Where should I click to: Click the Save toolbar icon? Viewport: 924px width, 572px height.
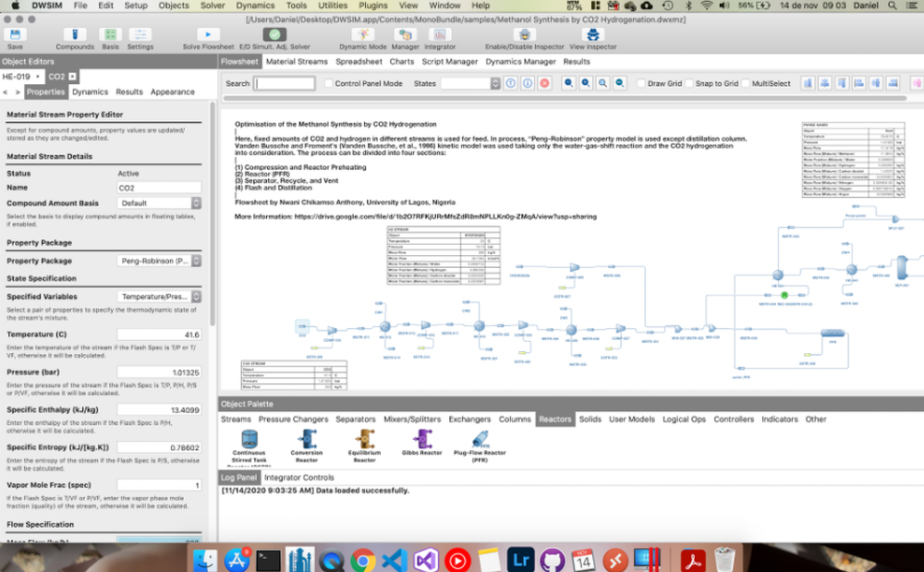(16, 35)
